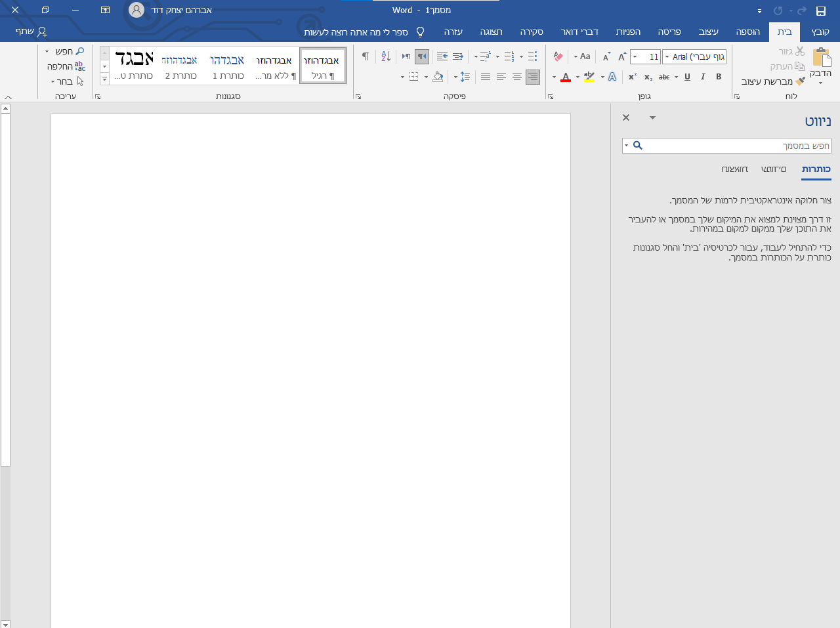The image size is (840, 628).
Task: Click the line and paragraph spacing icon
Action: click(465, 77)
